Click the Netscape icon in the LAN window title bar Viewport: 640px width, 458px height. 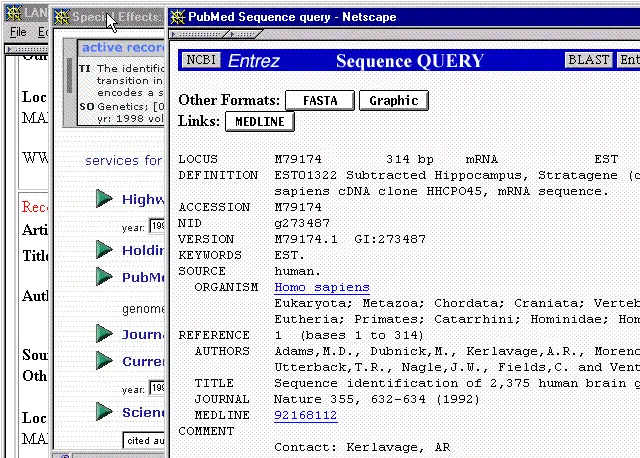[14, 13]
